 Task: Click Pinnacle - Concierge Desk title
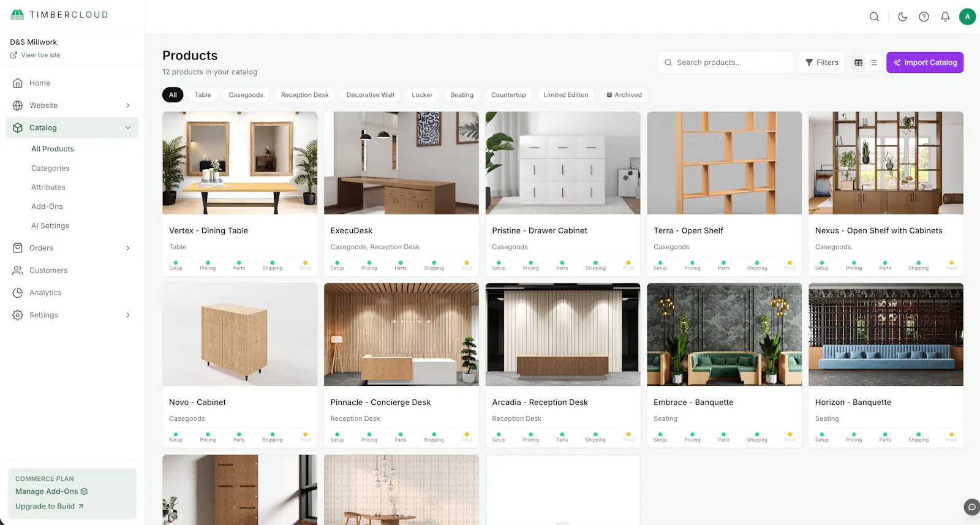[x=380, y=402]
